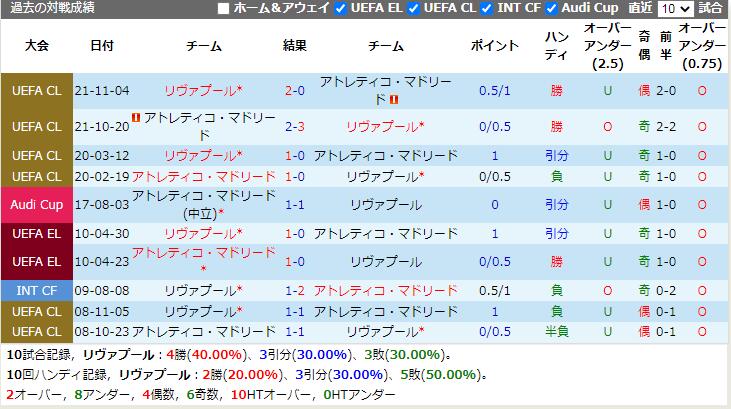Viewport: 731px width, 409px height.
Task: Click red card icon in 21-11-04 row
Action: [x=394, y=99]
